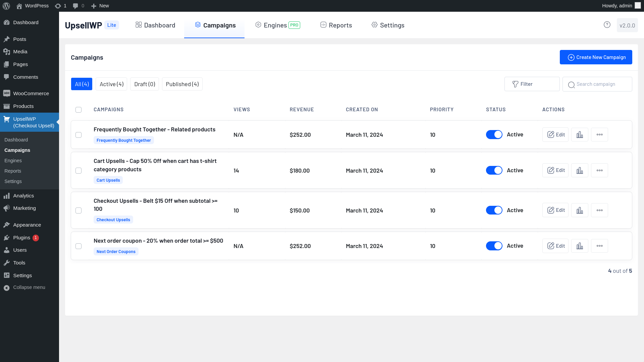
Task: Turn off Next order coupon campaign status
Action: 494,246
